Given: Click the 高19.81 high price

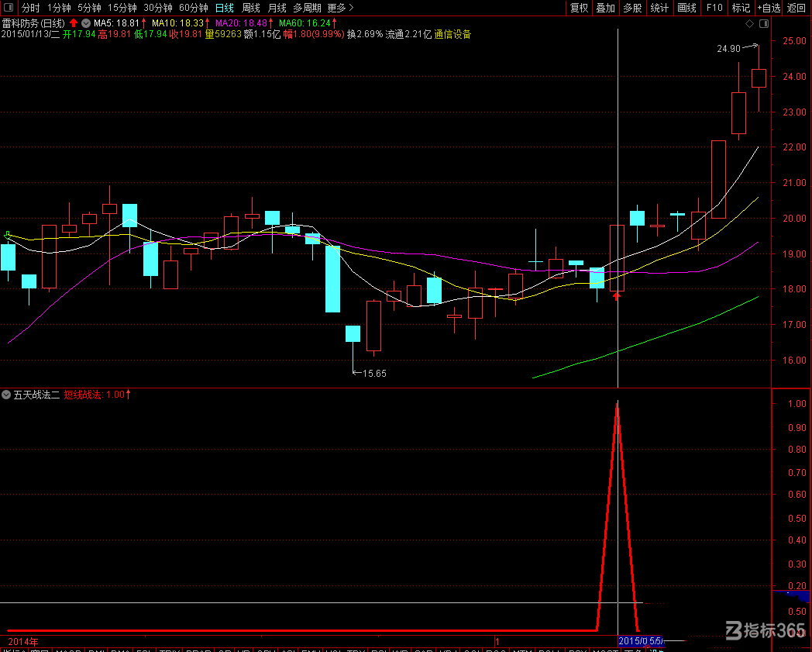Looking at the screenshot, I should tap(115, 34).
